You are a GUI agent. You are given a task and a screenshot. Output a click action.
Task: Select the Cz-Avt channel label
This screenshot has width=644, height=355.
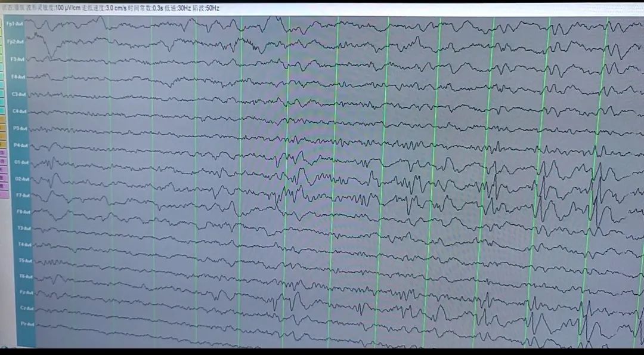click(27, 308)
